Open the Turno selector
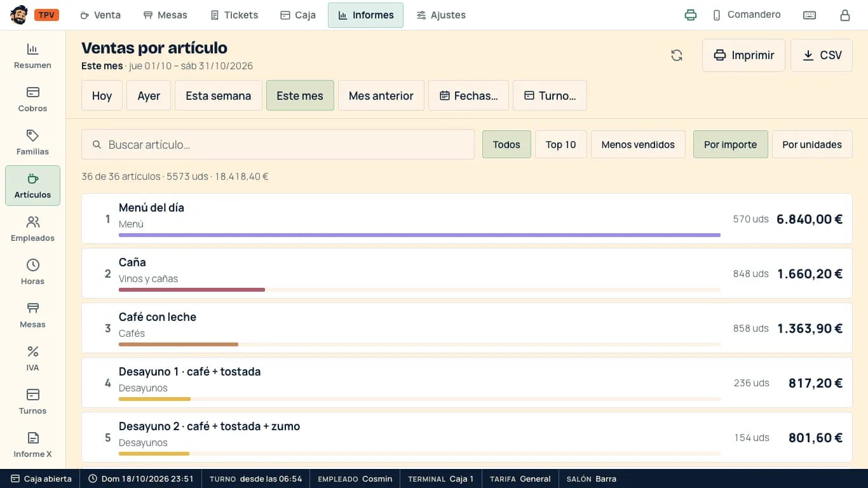The width and height of the screenshot is (868, 488). click(550, 95)
